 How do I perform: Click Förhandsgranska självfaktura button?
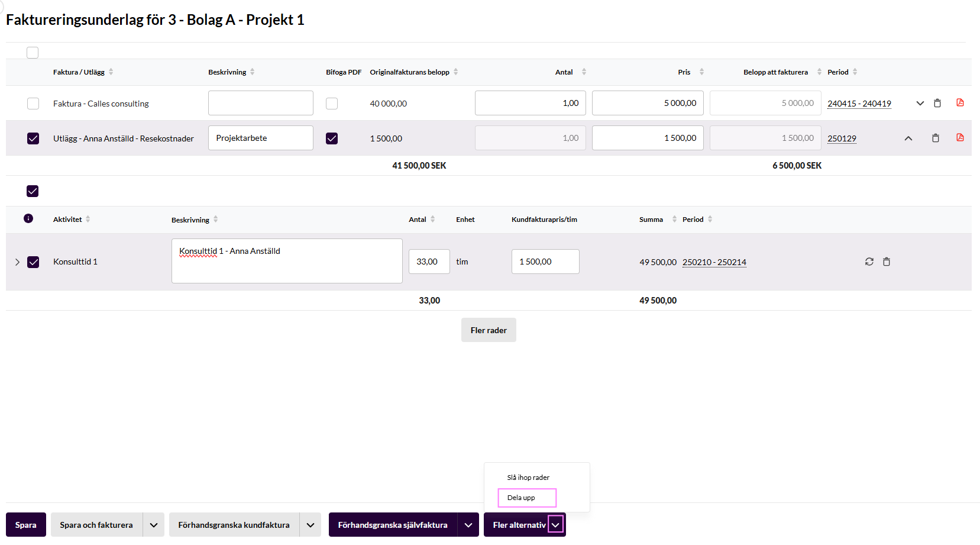pyautogui.click(x=393, y=525)
